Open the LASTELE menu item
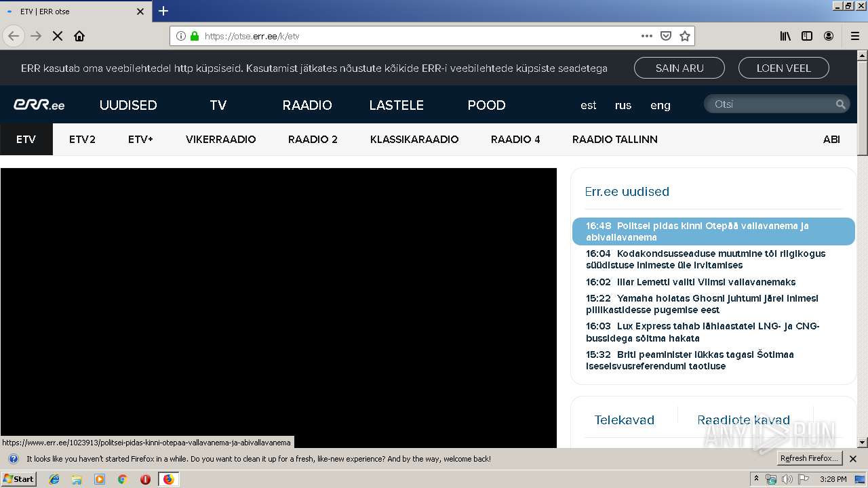The image size is (868, 488). click(x=397, y=105)
